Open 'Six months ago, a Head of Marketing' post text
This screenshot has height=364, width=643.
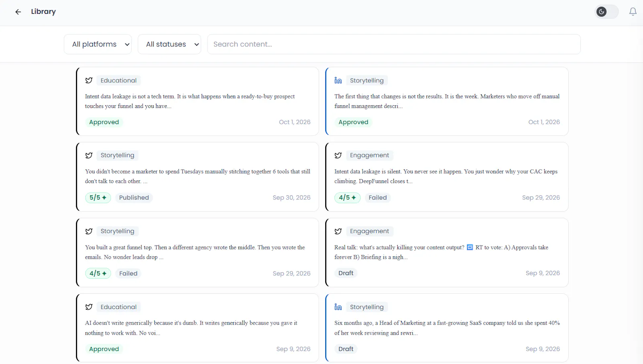point(447,328)
